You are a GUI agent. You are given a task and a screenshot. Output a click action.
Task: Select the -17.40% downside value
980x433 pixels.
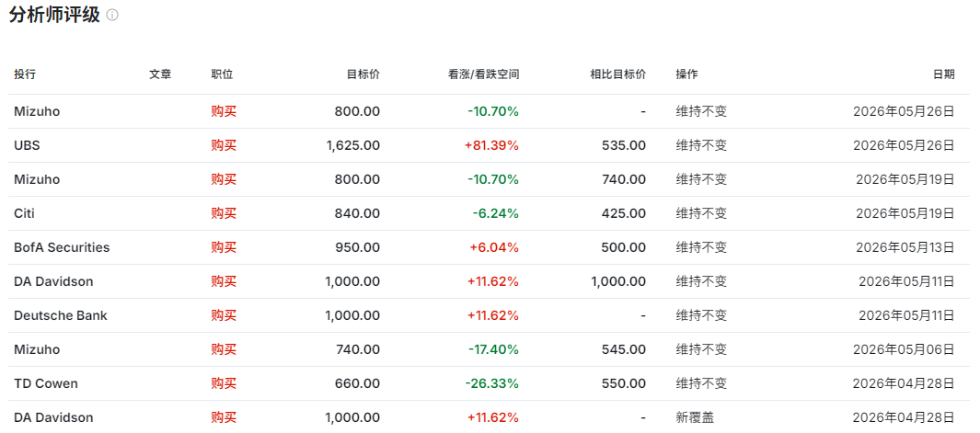(493, 349)
